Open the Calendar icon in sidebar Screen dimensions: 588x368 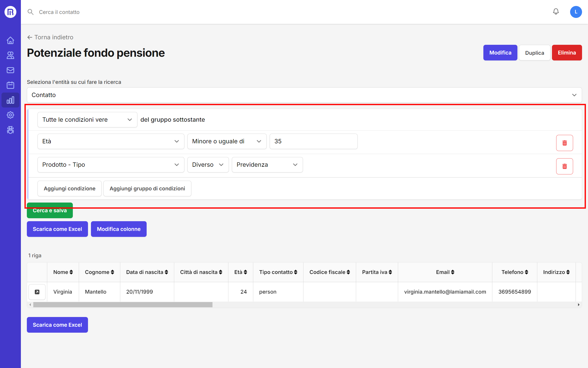[x=10, y=85]
